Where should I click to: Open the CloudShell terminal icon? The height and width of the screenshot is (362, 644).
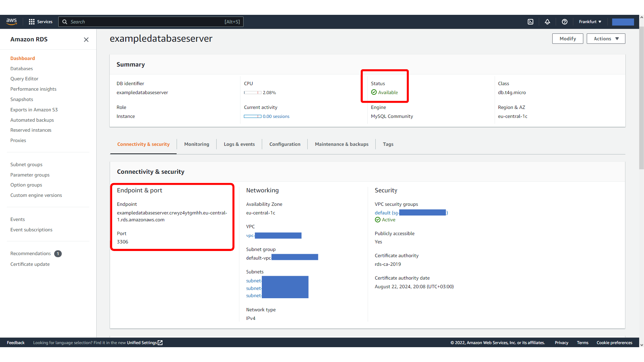[x=531, y=22]
